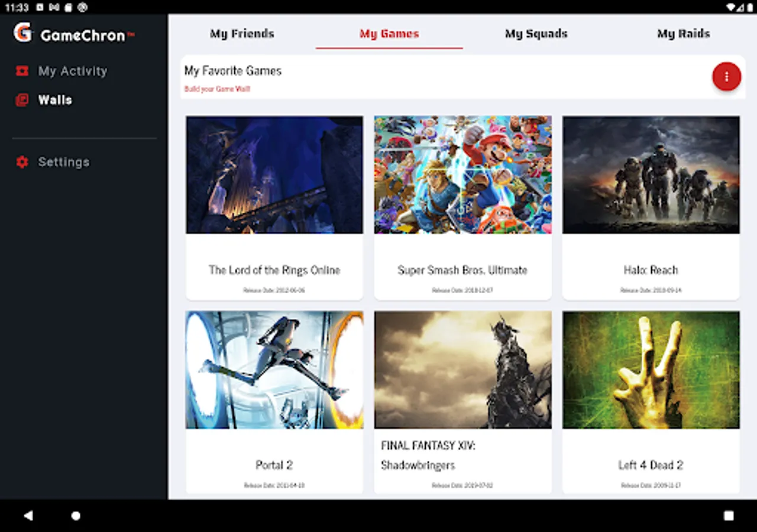Click the Super Smash Bros. Ultimate title
The width and height of the screenshot is (757, 532).
[462, 270]
